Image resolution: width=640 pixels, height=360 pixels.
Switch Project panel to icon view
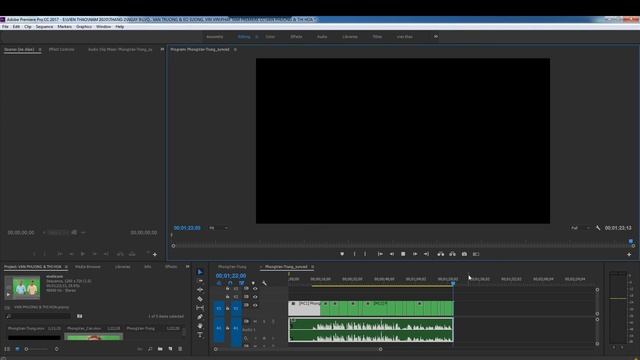[x=17, y=349]
